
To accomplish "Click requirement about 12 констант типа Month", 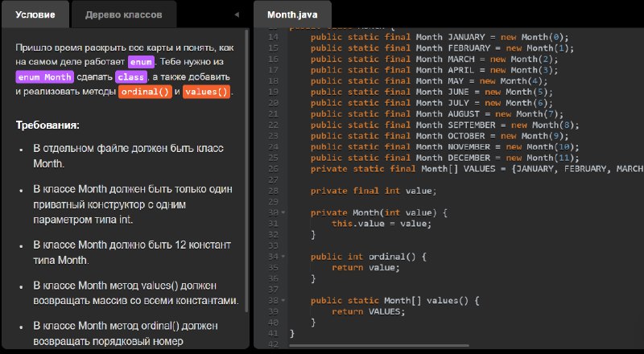I will point(132,253).
